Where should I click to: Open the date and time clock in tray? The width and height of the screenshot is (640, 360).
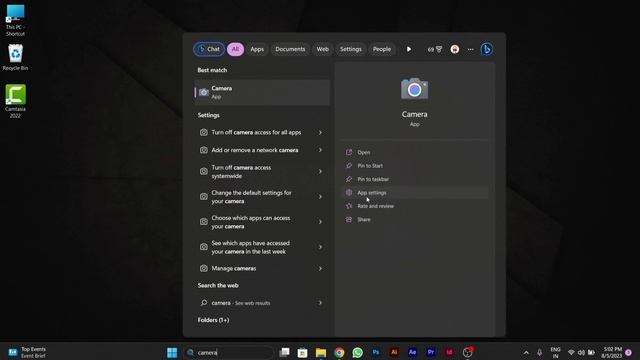point(611,353)
